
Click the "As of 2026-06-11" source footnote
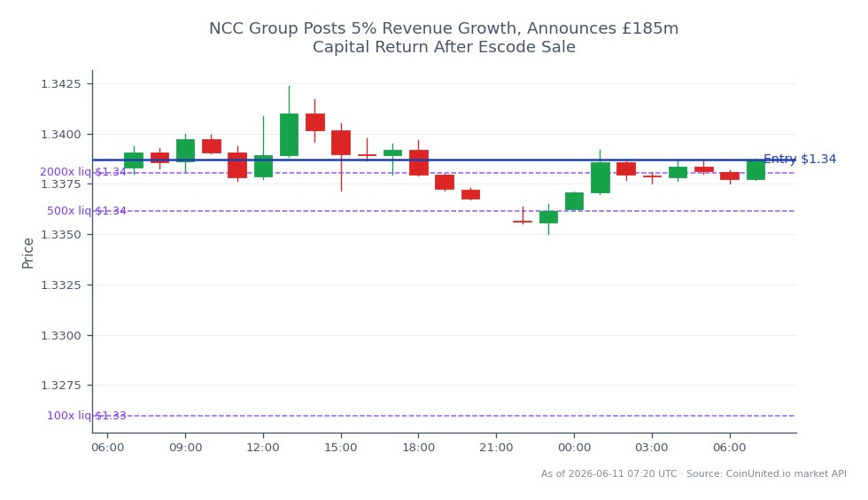pyautogui.click(x=694, y=473)
